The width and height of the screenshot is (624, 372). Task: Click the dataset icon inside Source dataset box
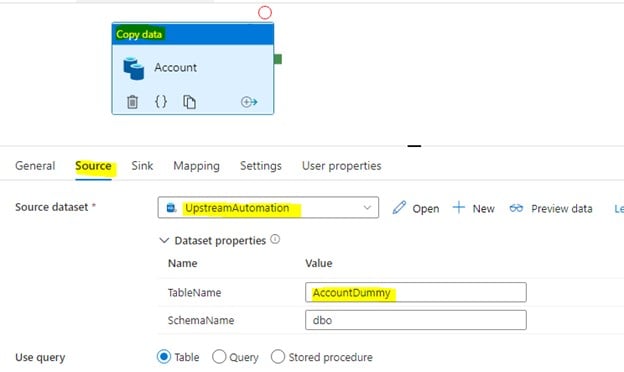coord(172,208)
